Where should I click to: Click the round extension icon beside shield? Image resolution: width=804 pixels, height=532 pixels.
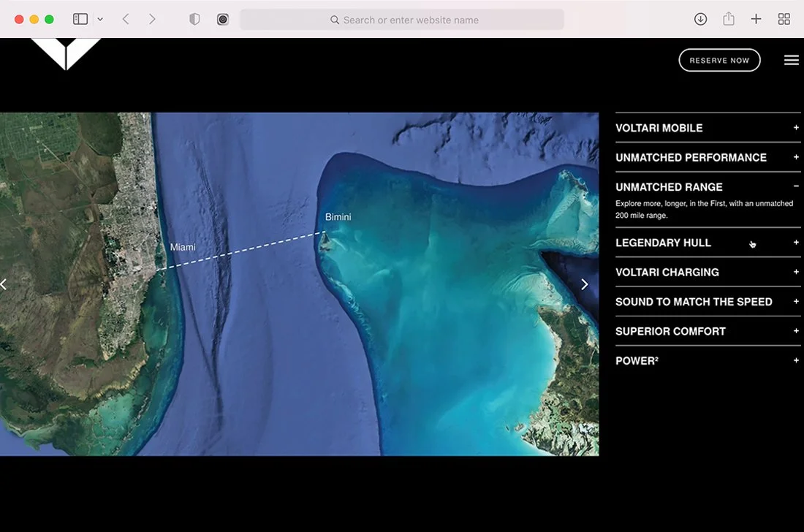[x=222, y=20]
